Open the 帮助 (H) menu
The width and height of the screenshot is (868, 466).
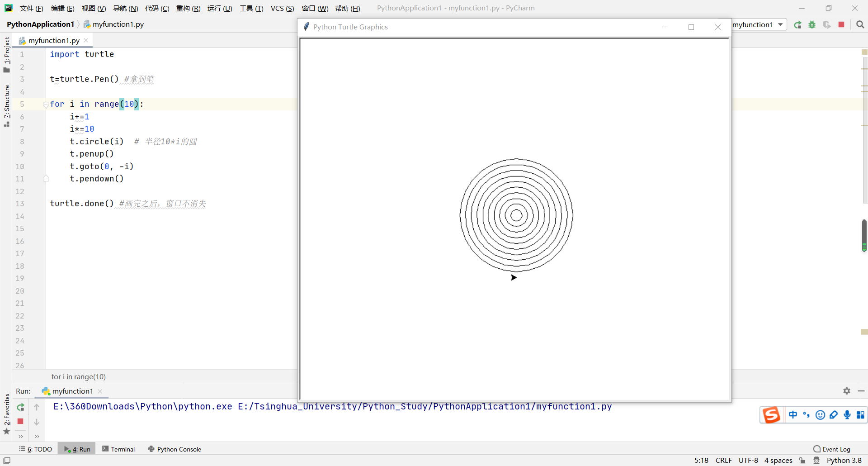[347, 9]
